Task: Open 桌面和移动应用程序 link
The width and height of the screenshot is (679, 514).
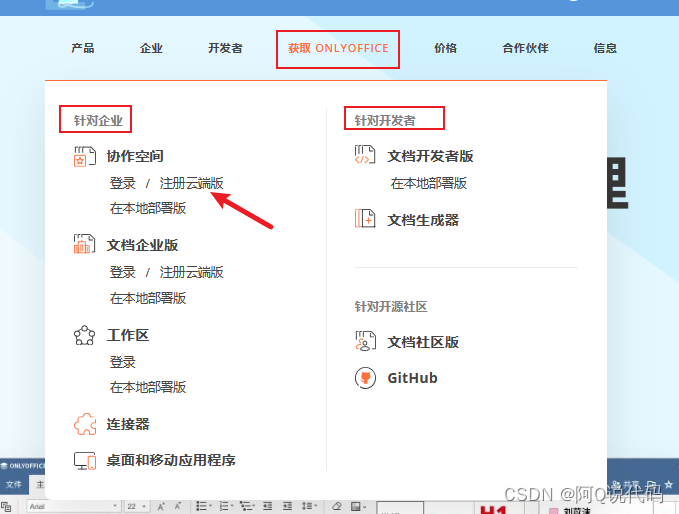Action: (171, 460)
